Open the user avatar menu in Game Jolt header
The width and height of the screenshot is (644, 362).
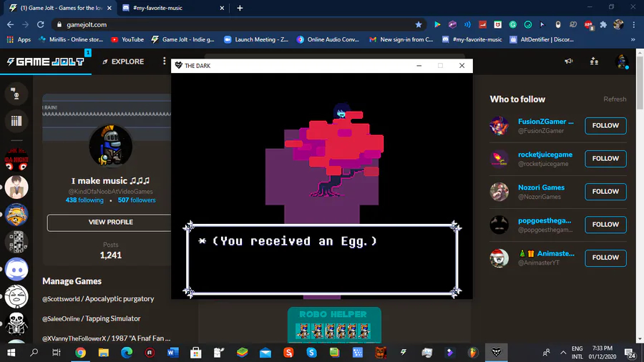click(622, 62)
